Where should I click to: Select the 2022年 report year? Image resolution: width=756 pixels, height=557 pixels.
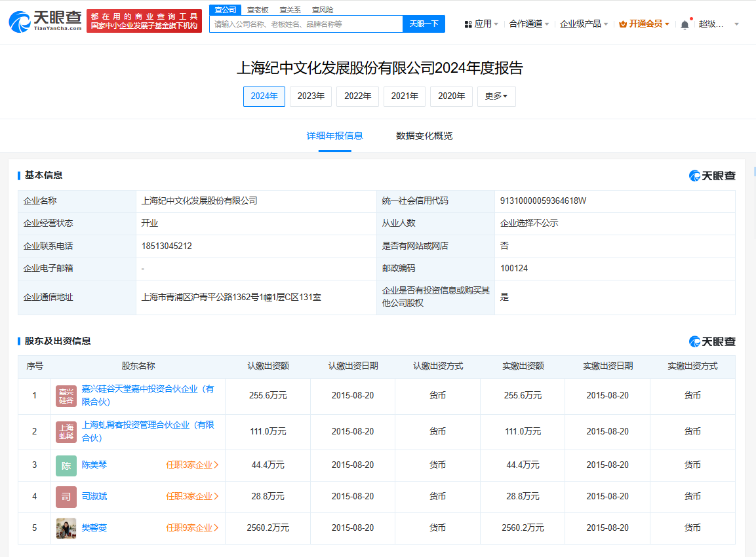click(358, 96)
